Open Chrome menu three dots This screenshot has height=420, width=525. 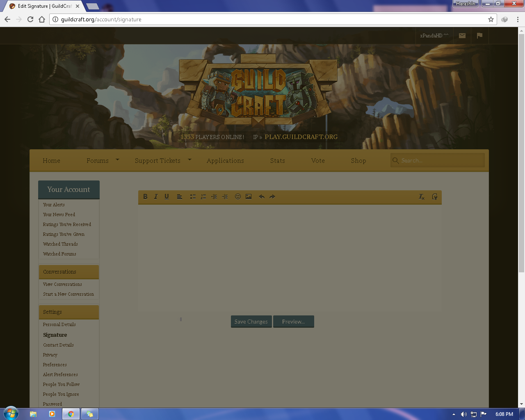[518, 19]
